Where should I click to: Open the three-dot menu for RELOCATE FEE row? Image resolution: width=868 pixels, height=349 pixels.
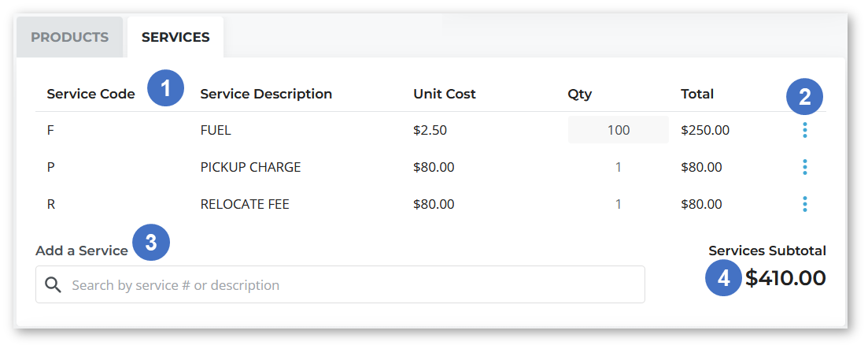(804, 204)
